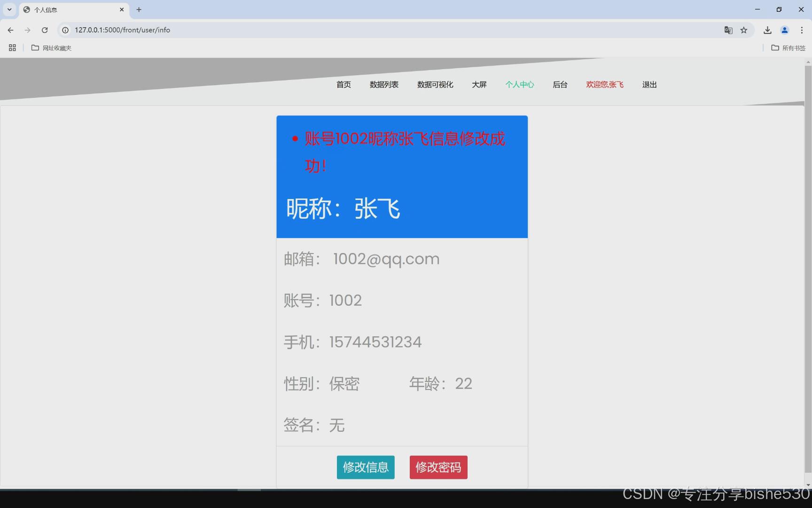Click the apps grid icon

(x=12, y=48)
